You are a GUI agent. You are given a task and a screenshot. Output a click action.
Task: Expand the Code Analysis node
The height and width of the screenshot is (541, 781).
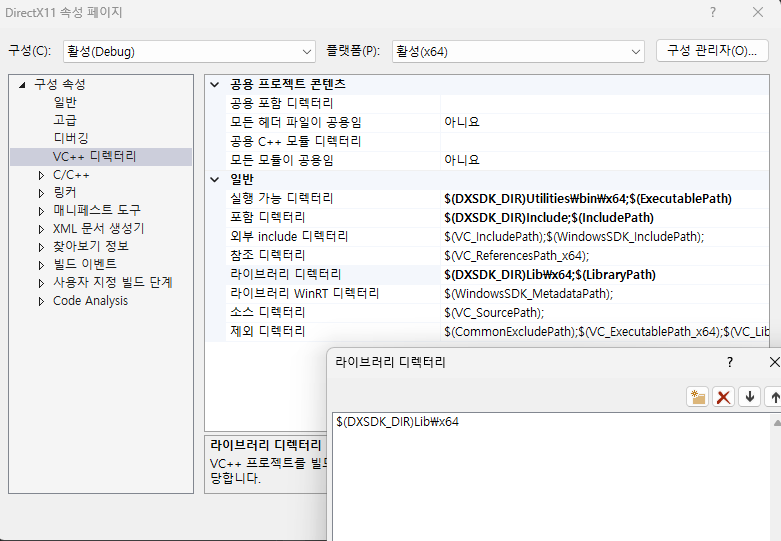click(x=41, y=301)
